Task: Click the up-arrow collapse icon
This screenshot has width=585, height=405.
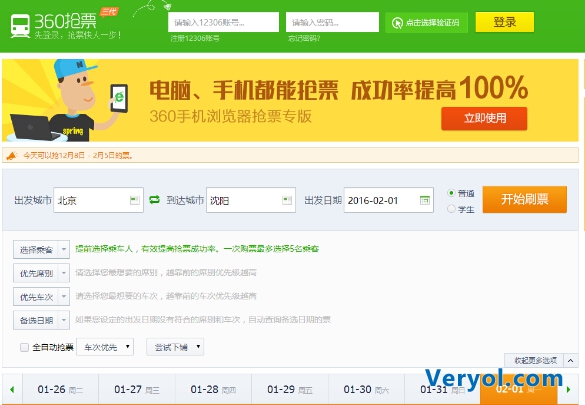Action: tap(570, 360)
